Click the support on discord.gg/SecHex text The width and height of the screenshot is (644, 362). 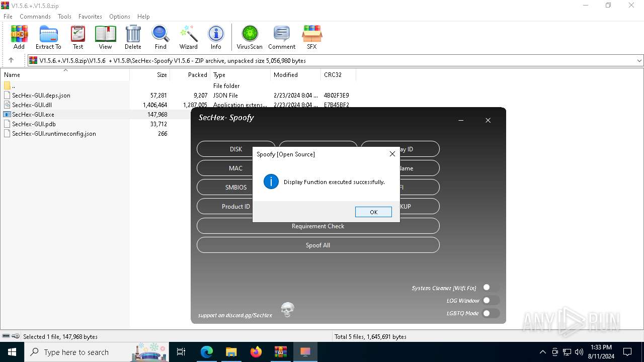(235, 315)
